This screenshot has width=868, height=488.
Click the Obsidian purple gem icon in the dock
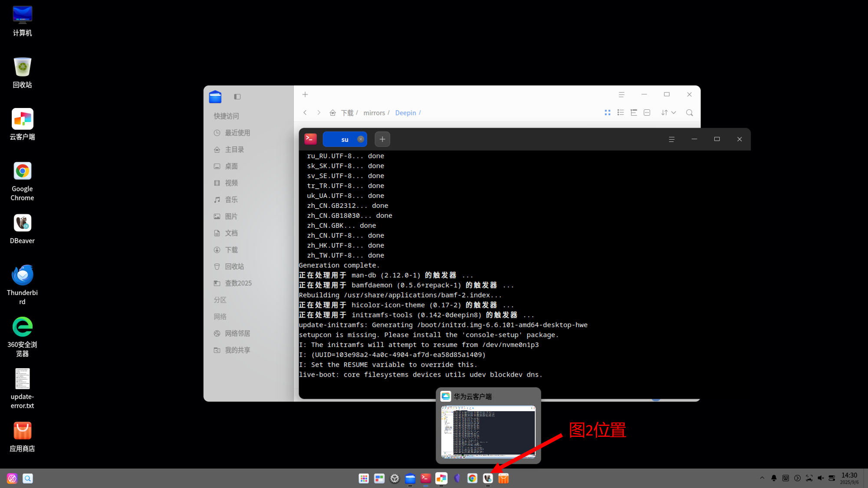click(457, 478)
